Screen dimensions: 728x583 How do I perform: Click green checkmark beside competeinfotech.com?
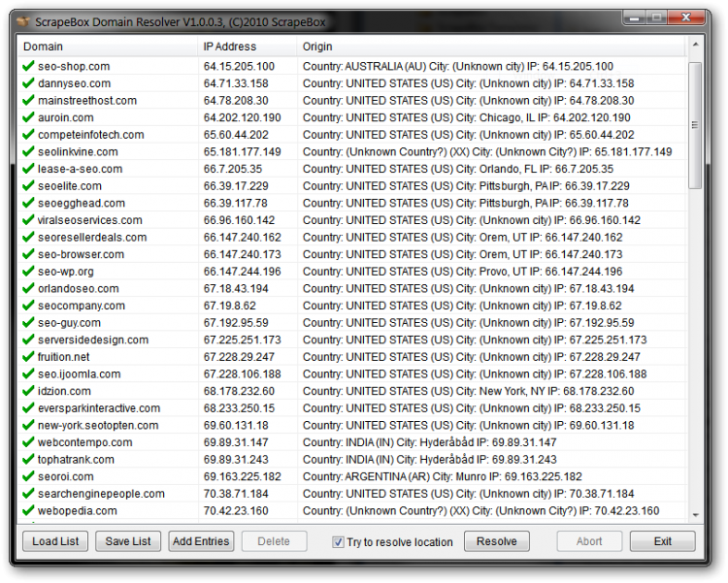pos(28,135)
